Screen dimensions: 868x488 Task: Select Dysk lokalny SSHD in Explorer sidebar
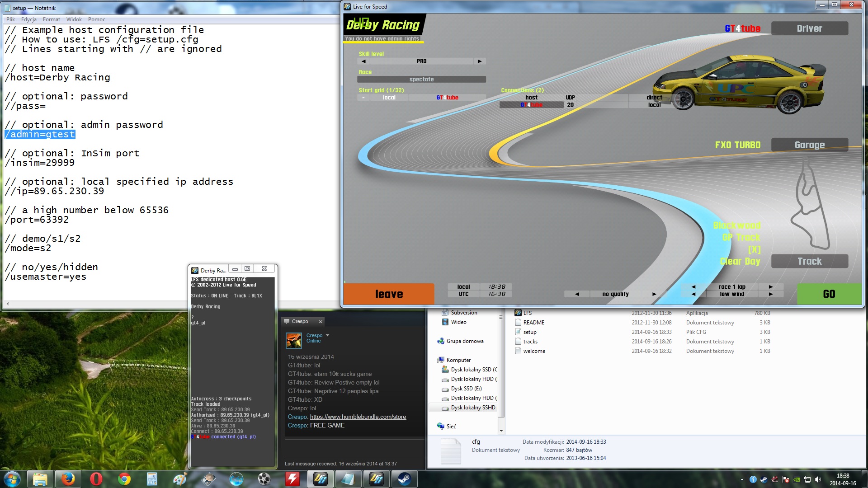[473, 408]
